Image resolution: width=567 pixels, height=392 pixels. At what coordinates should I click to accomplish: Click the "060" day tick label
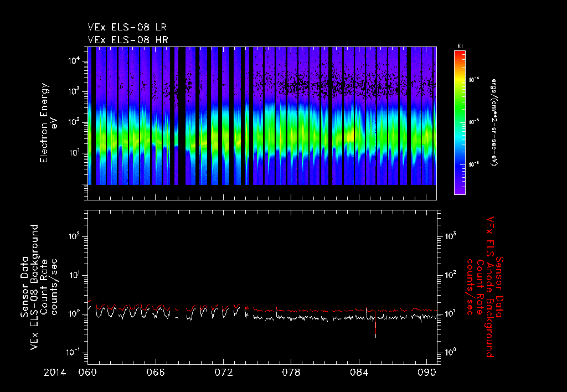pyautogui.click(x=87, y=373)
